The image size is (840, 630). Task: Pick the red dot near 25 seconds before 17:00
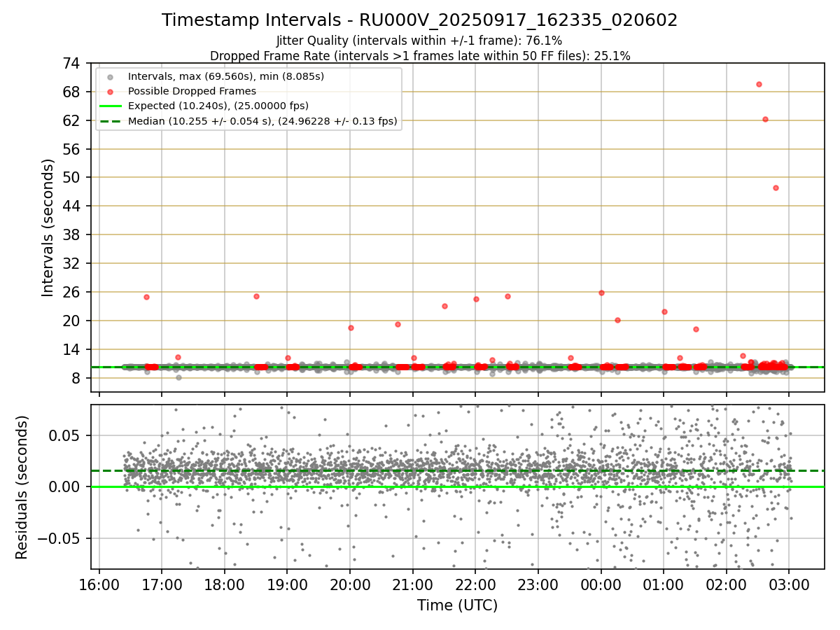[x=146, y=297]
